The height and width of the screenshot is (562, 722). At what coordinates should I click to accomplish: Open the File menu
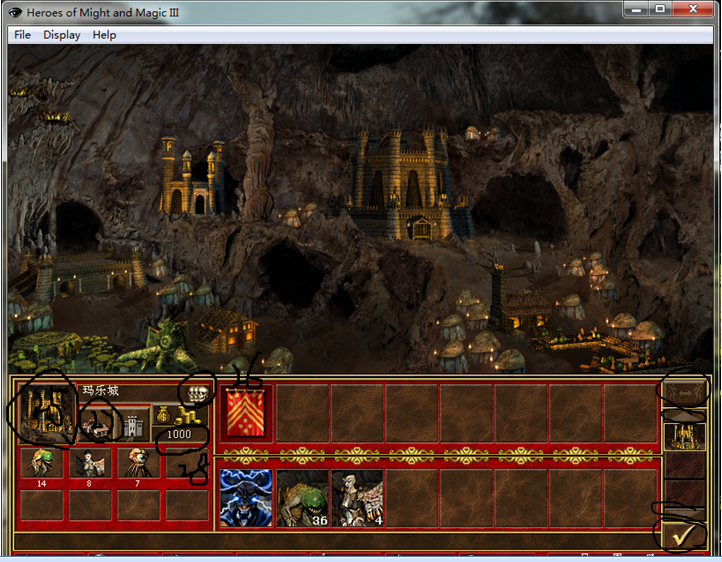(22, 35)
